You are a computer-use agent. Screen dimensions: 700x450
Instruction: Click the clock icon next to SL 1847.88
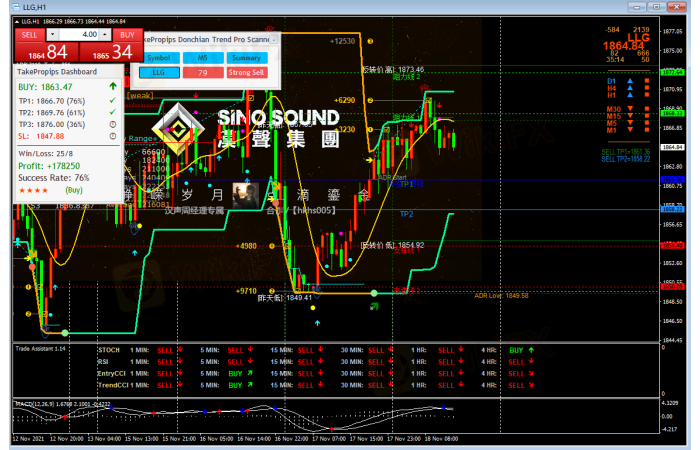point(113,135)
